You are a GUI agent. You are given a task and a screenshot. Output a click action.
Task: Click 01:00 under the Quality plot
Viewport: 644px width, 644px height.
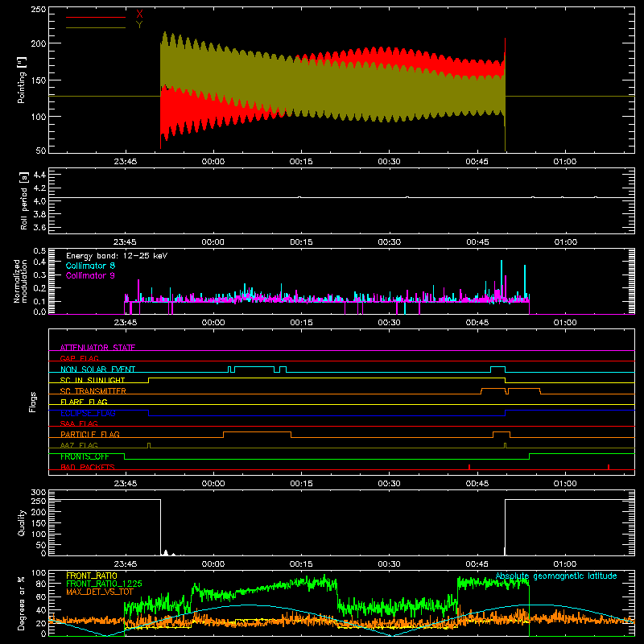click(565, 564)
